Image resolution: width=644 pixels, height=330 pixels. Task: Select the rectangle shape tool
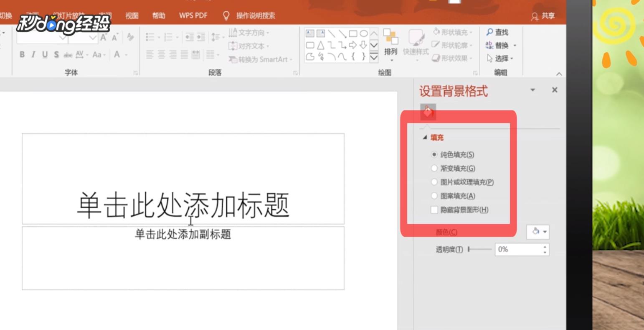point(353,33)
